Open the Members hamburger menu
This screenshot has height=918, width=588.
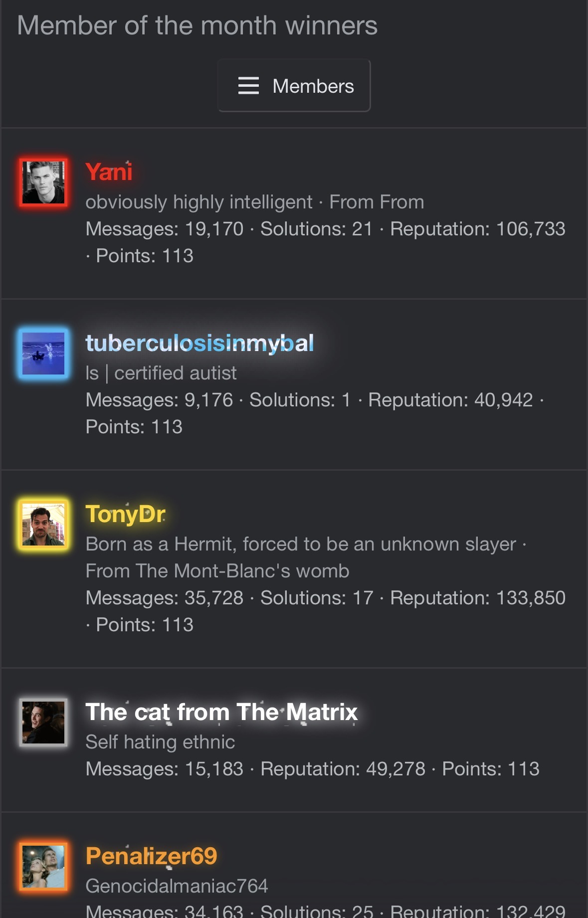[294, 86]
